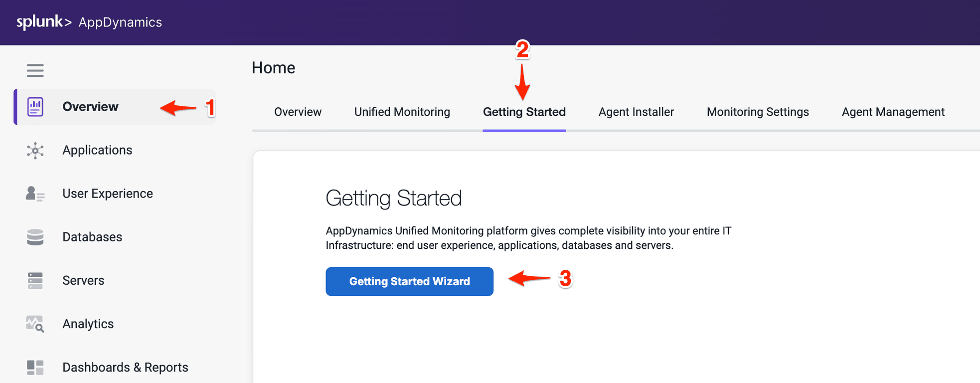Open Analytics via its chart-magnifier icon

(x=34, y=324)
